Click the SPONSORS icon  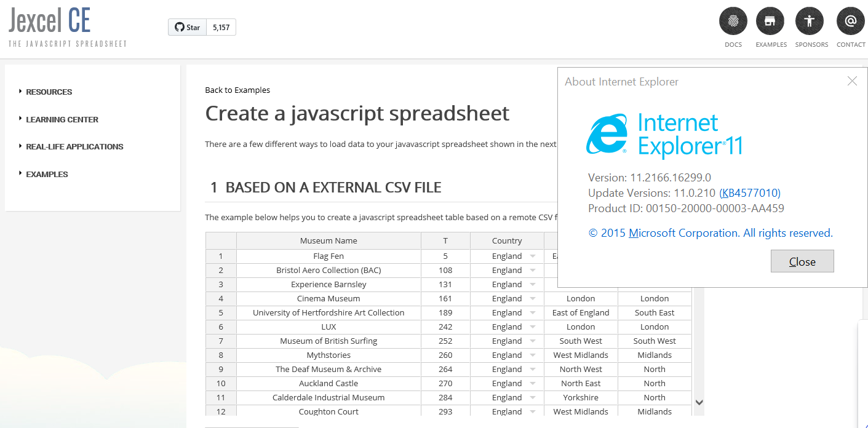click(x=810, y=20)
